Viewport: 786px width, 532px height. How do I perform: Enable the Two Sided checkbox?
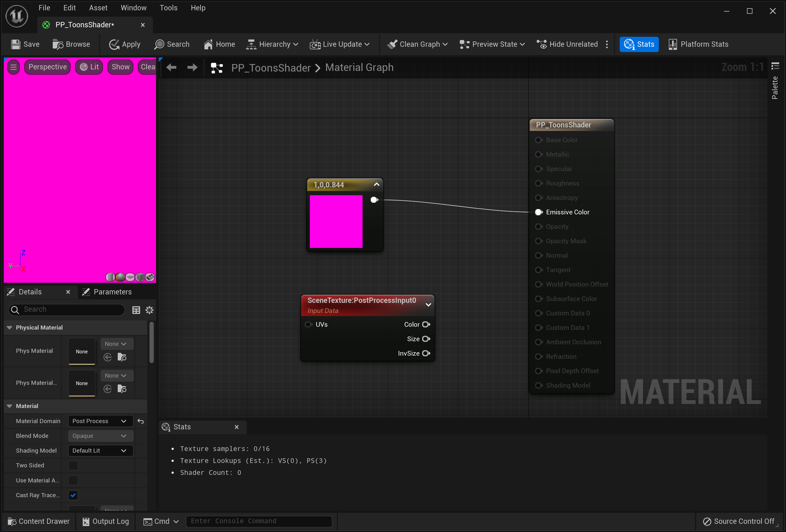73,465
